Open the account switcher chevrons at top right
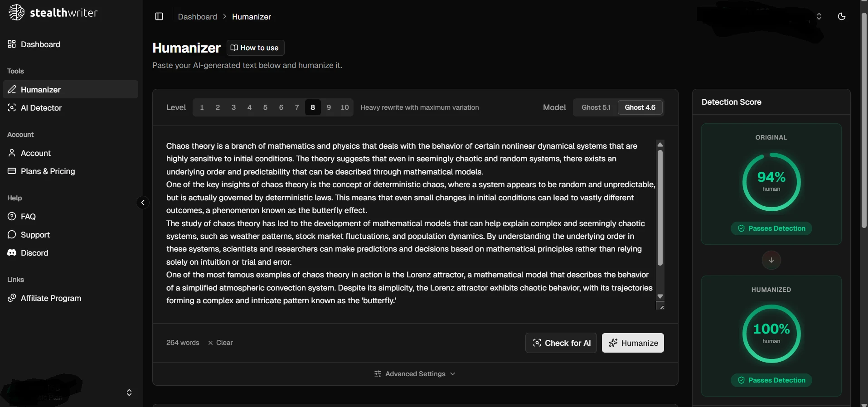Image resolution: width=868 pixels, height=407 pixels. 819,16
